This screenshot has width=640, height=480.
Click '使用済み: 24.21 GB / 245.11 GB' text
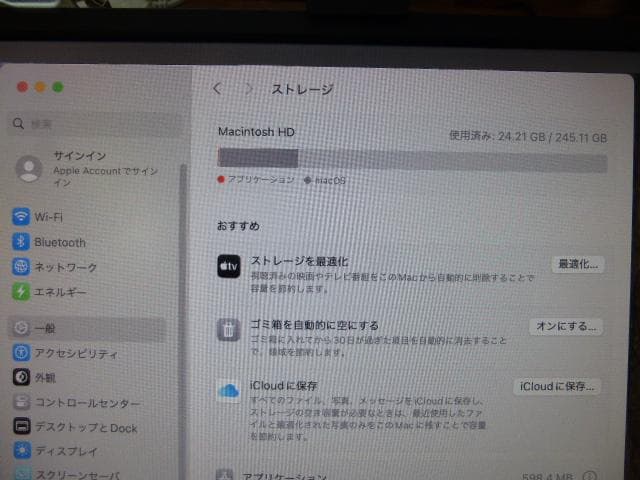528,136
